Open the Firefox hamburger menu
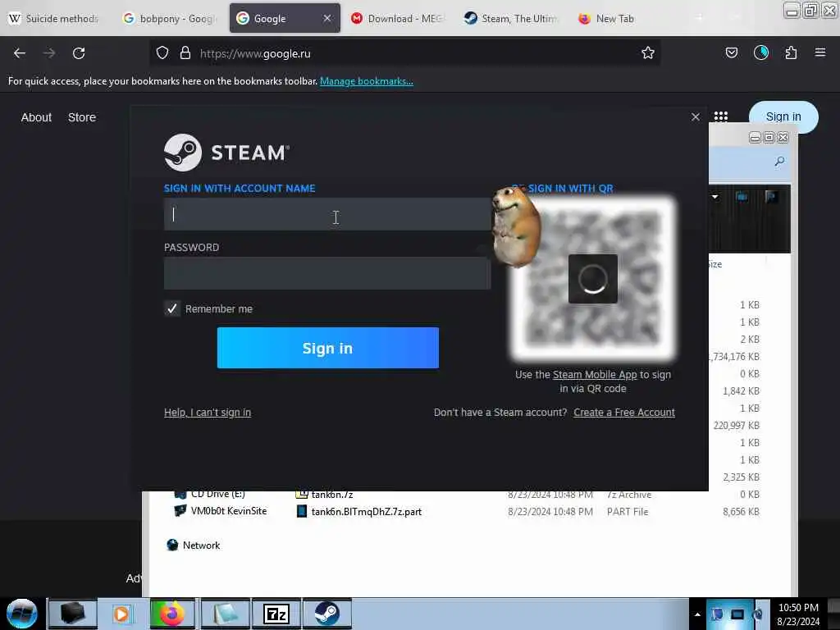This screenshot has height=630, width=840. [820, 52]
